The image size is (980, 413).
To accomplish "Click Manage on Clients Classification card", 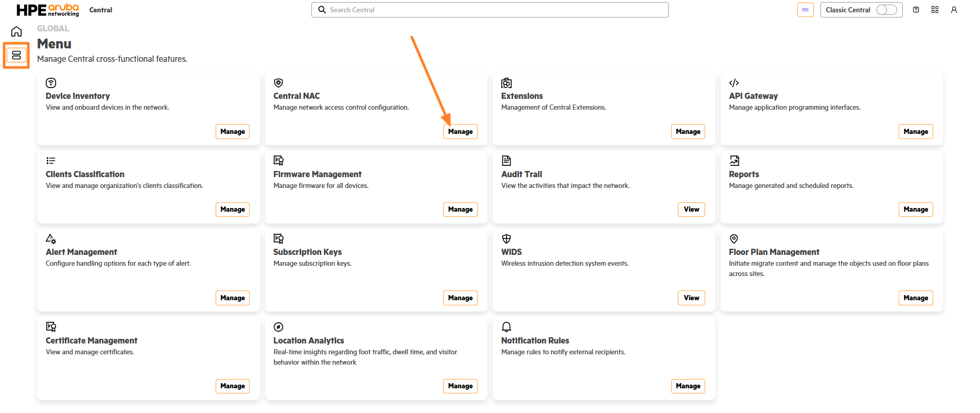I will (233, 210).
